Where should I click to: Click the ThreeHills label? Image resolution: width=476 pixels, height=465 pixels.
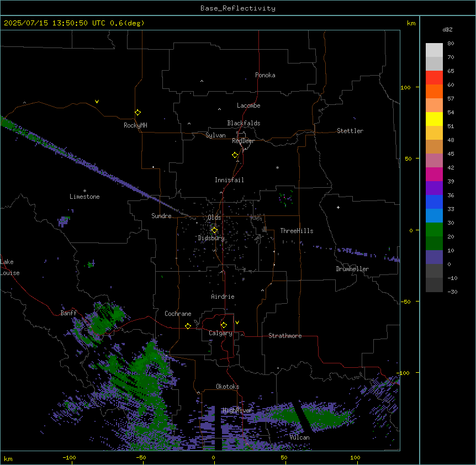(x=297, y=231)
